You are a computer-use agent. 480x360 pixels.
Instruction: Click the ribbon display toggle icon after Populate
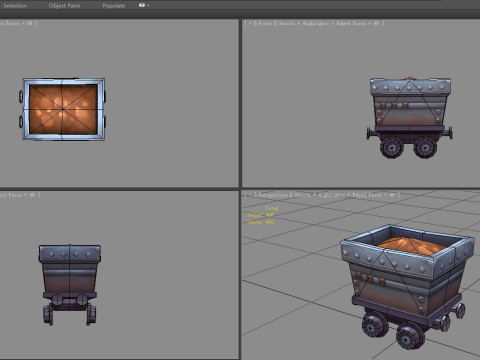click(x=142, y=5)
